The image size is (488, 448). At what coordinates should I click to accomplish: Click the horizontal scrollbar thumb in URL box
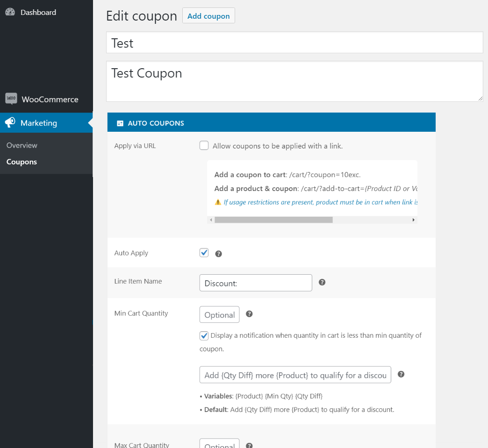click(x=273, y=220)
